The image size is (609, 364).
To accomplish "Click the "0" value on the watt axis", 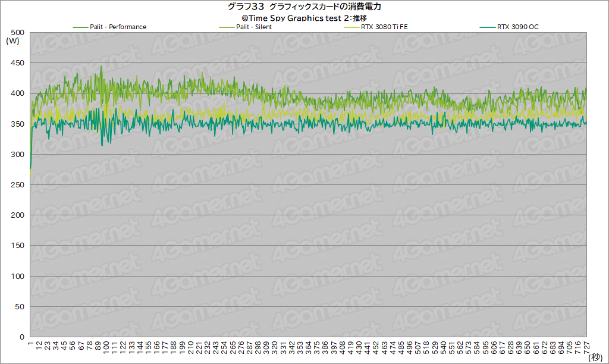I will tap(22, 337).
